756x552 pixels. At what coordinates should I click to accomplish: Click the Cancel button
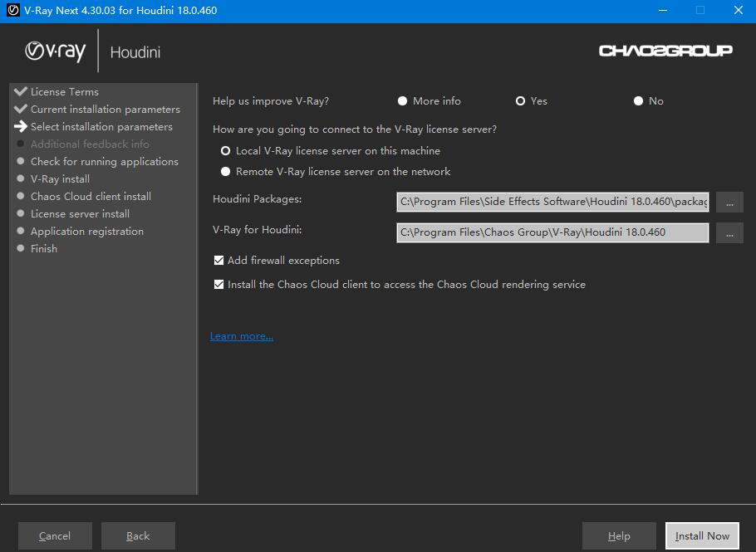(55, 535)
